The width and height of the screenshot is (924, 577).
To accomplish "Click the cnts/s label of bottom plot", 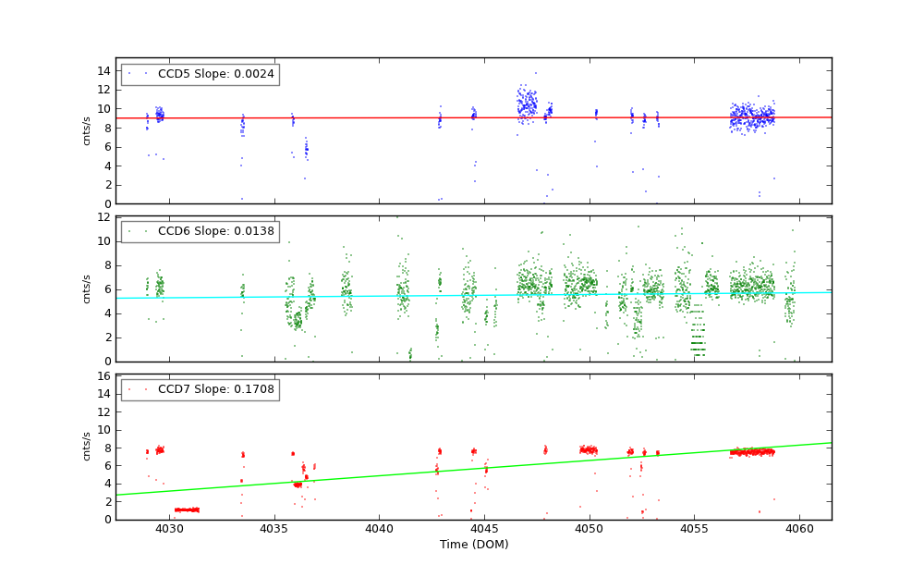I will (x=87, y=447).
